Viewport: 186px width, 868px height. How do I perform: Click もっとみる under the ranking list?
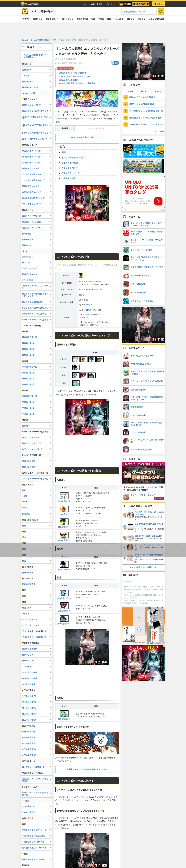click(159, 131)
